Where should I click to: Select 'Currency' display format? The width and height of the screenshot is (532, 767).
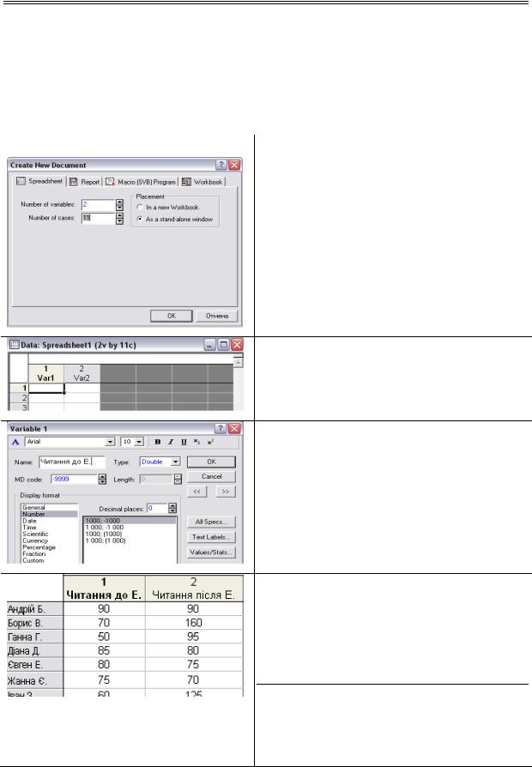49,541
